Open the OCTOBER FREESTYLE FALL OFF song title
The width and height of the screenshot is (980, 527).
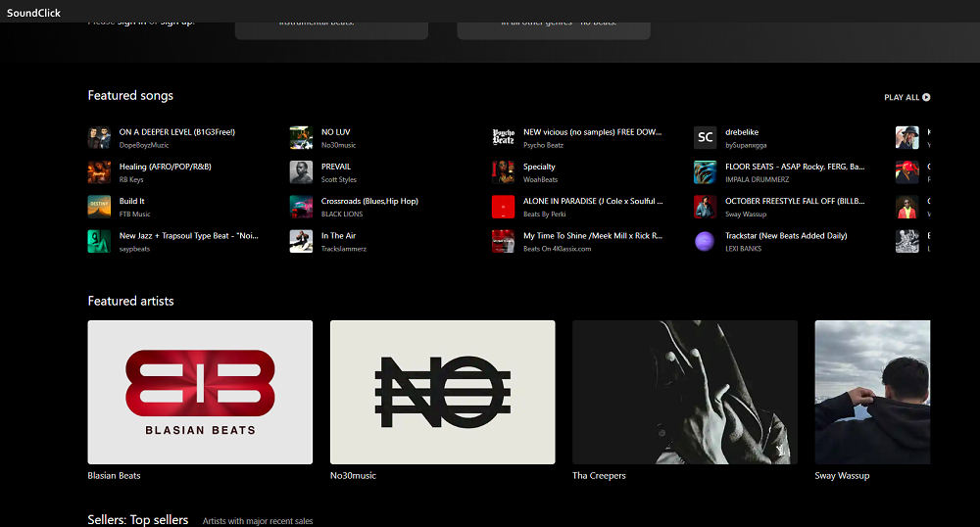coord(795,201)
